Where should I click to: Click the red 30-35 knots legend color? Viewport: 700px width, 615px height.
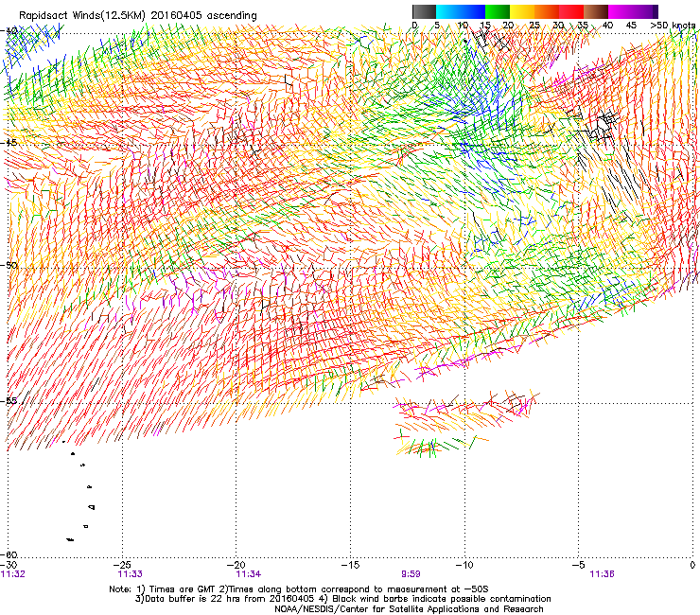(x=571, y=11)
